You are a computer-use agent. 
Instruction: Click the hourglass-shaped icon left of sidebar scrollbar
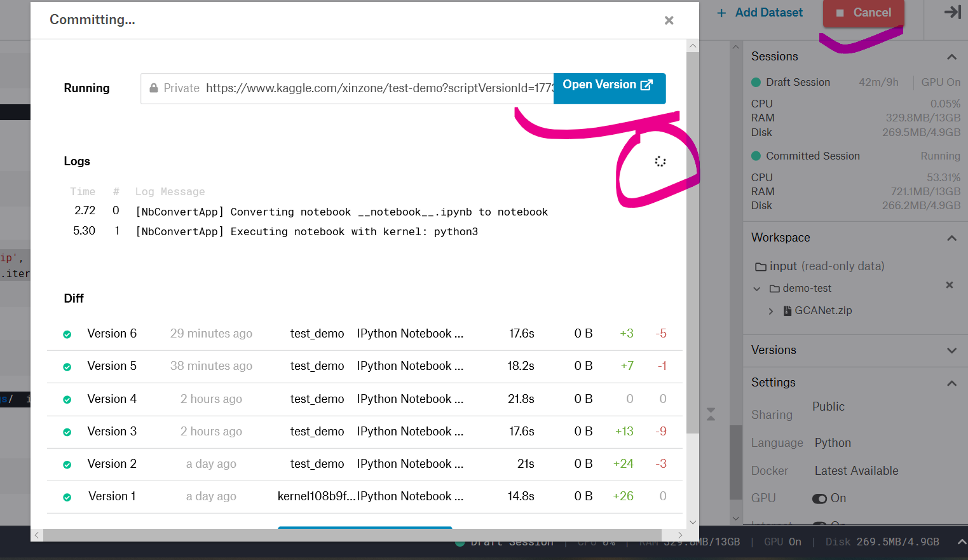pyautogui.click(x=711, y=414)
